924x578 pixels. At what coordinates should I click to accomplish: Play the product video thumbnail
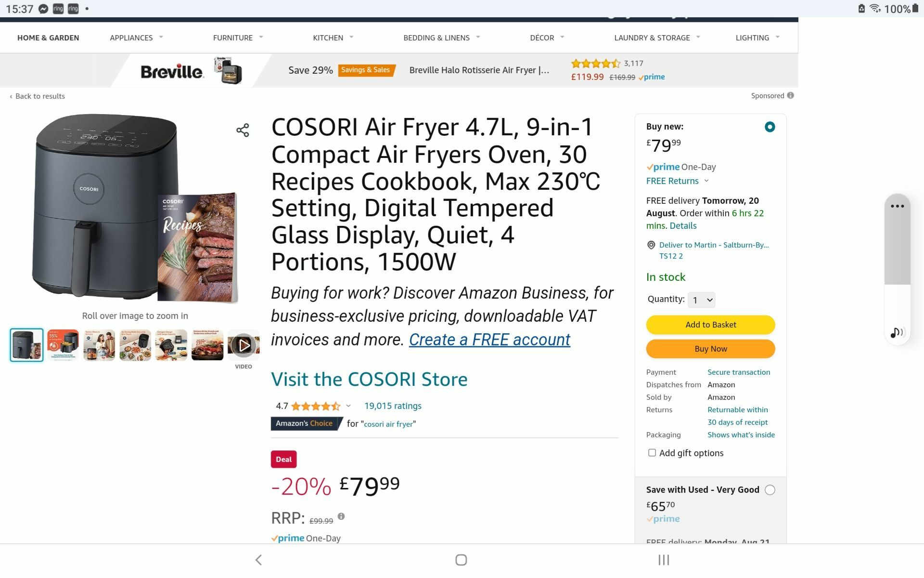coord(244,344)
